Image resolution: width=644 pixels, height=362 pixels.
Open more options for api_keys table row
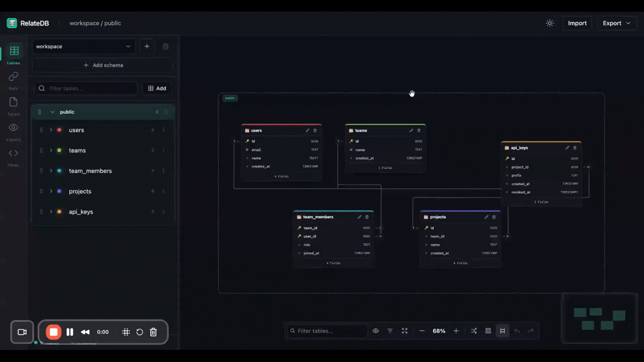point(164,212)
